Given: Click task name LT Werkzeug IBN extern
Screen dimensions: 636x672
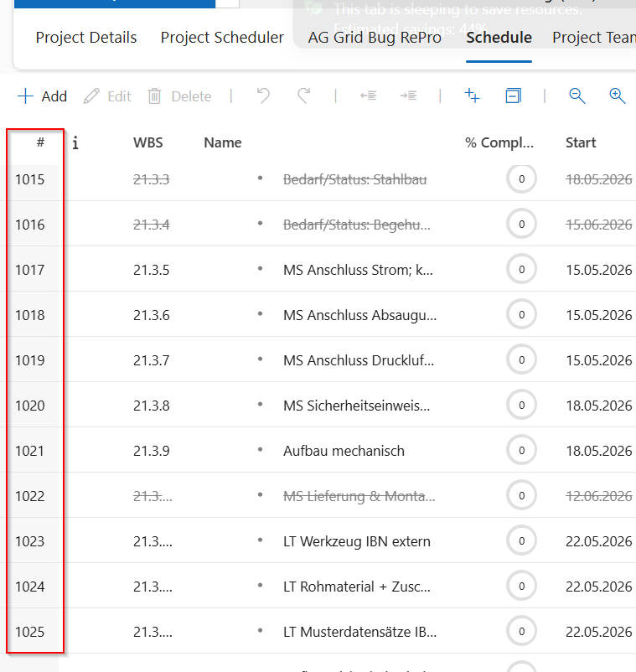Looking at the screenshot, I should click(x=357, y=541).
